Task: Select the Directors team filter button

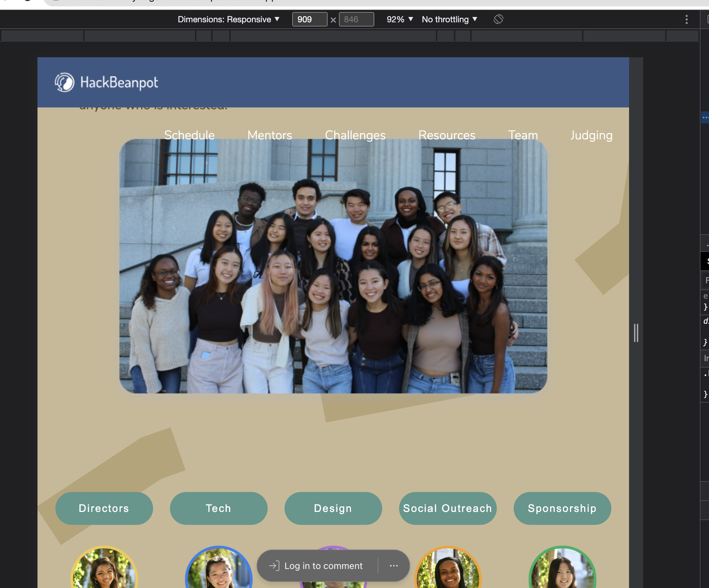Action: click(x=104, y=508)
